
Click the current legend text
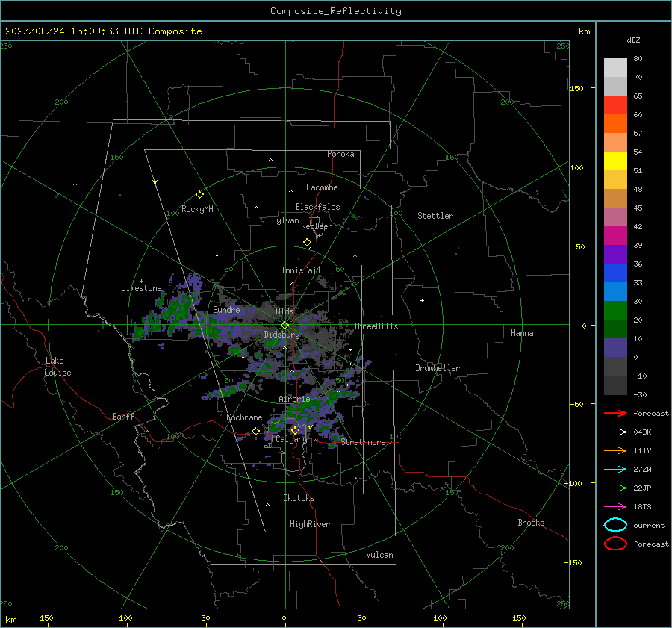[648, 525]
